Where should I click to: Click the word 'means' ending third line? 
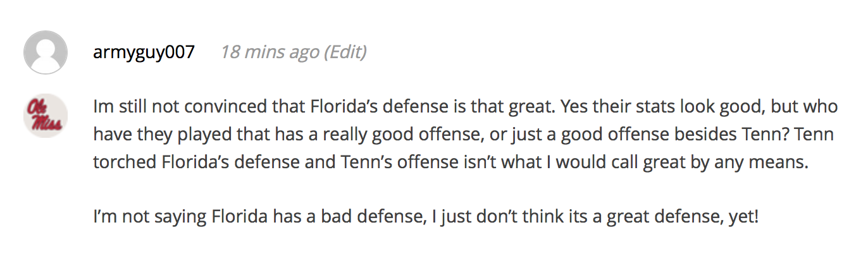click(781, 162)
